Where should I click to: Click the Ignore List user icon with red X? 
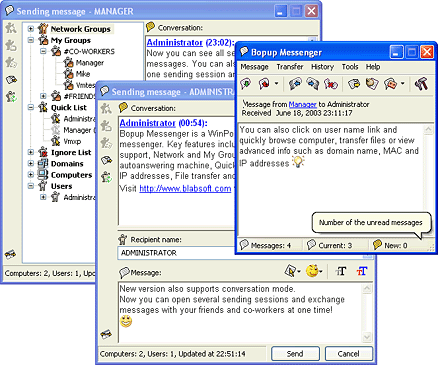point(43,152)
